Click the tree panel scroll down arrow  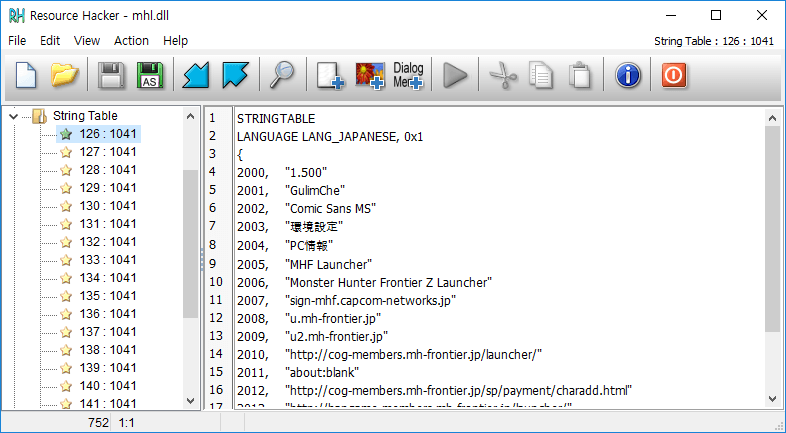(x=190, y=400)
